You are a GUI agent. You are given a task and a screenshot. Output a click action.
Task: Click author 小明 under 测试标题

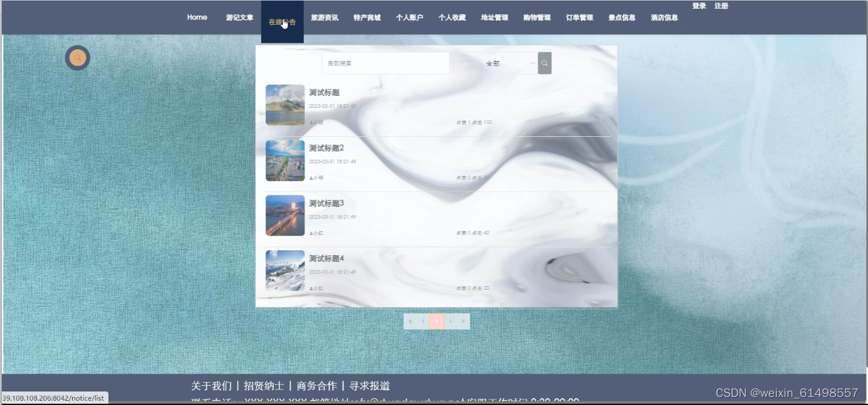316,123
